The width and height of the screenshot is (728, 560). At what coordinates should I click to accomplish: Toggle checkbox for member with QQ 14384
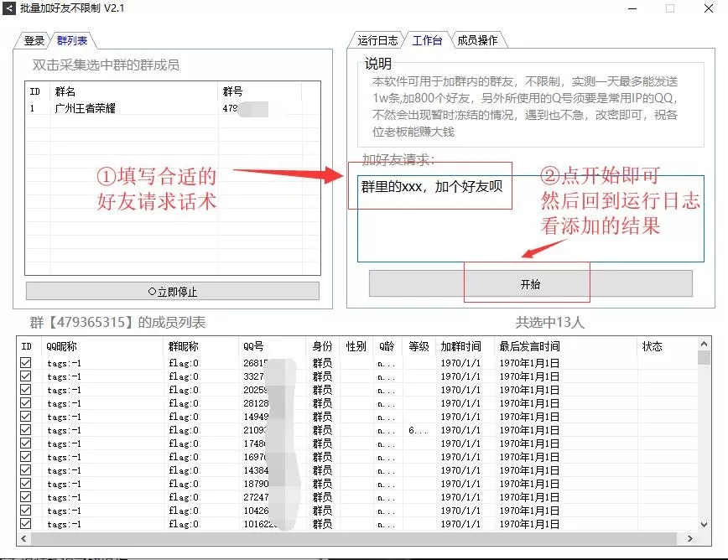point(26,470)
